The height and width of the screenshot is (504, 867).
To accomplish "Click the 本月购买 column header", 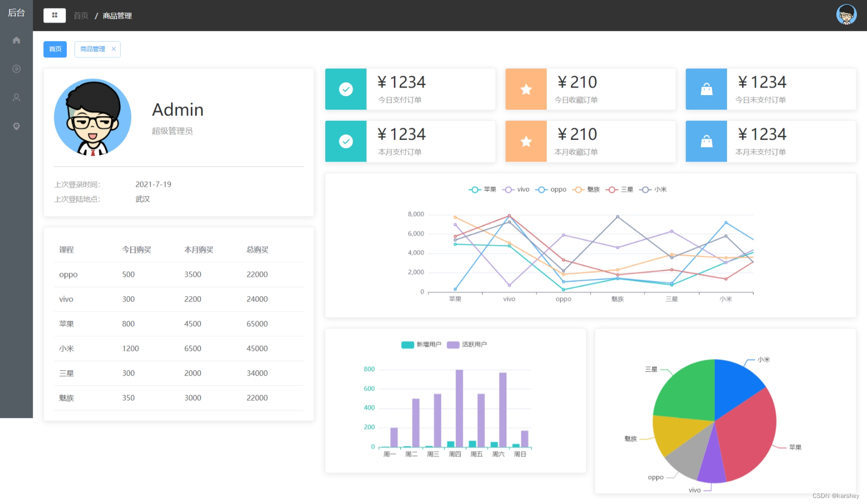I will (x=199, y=250).
